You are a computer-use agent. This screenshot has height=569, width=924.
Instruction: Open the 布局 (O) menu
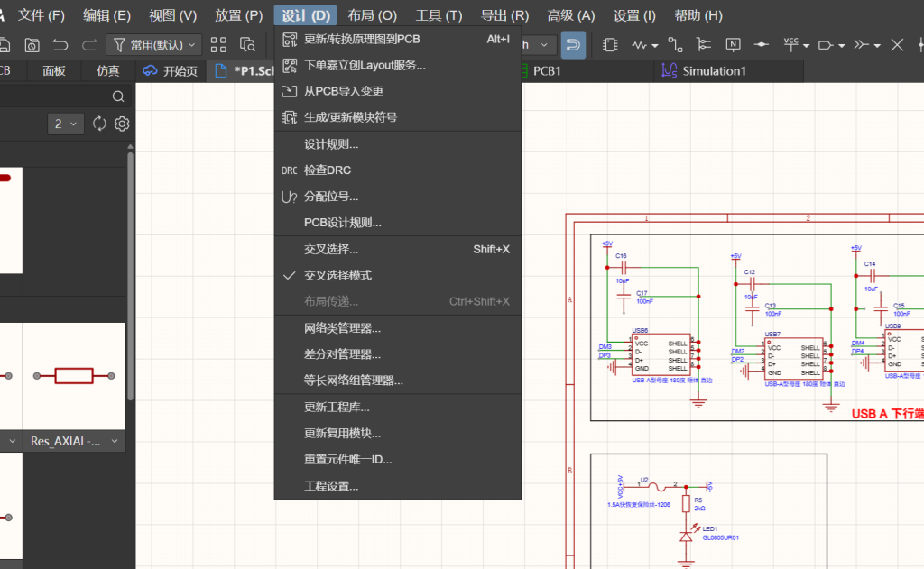coord(373,15)
